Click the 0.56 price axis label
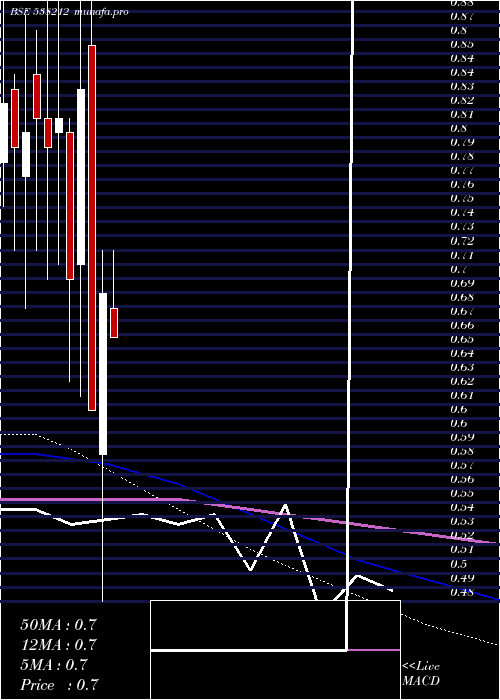This screenshot has width=500, height=700. [x=462, y=479]
